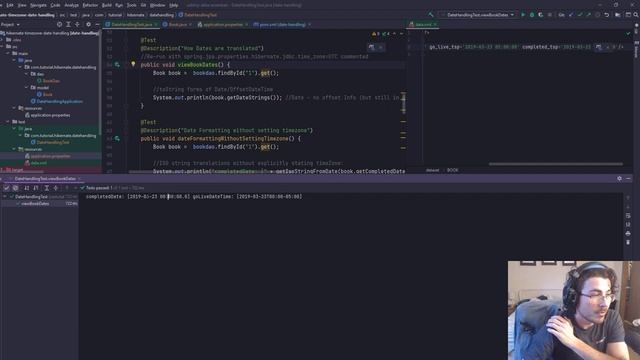This screenshot has width=640, height=360.
Task: Switch to the DateHandlingTest.java editor tab
Action: click(x=131, y=24)
